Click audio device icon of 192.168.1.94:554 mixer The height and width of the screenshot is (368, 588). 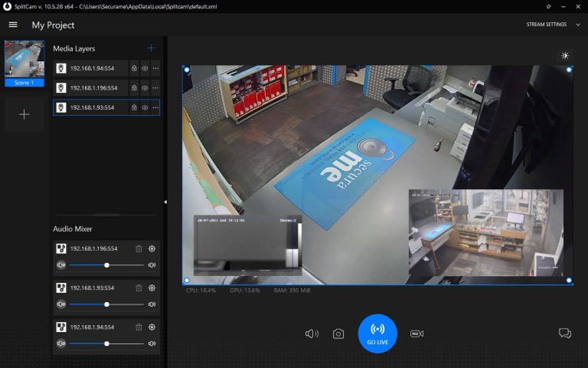click(61, 327)
